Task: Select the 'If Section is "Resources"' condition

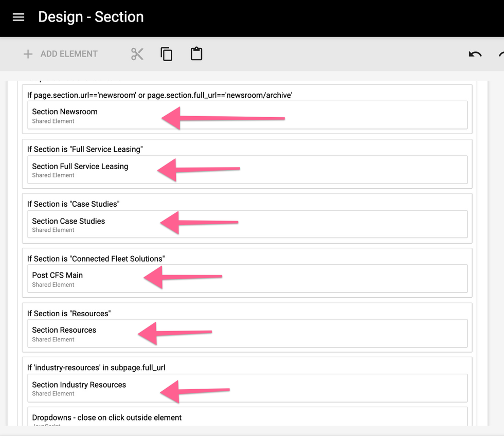Action: coord(68,314)
